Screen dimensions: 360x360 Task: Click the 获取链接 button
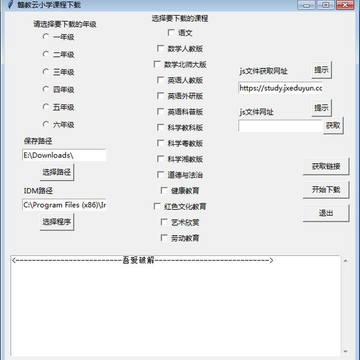point(326,166)
